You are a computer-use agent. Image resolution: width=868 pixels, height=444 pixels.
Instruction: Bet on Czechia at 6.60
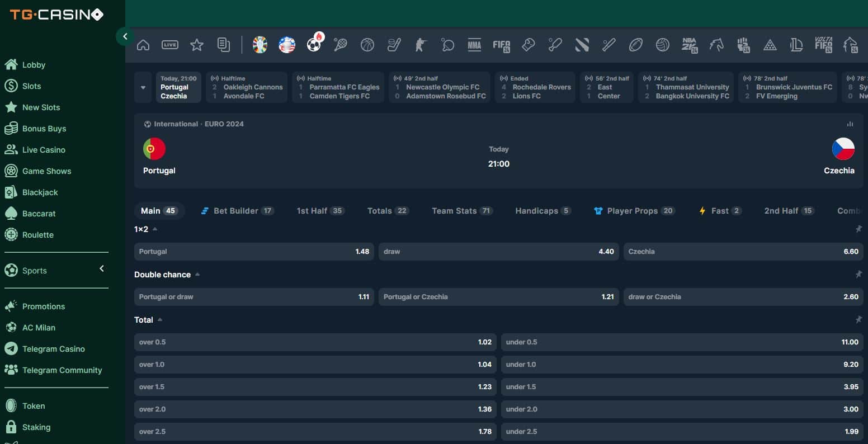(x=743, y=252)
